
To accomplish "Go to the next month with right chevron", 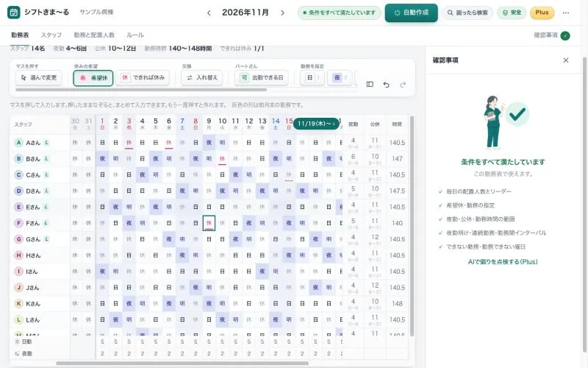I will (282, 13).
